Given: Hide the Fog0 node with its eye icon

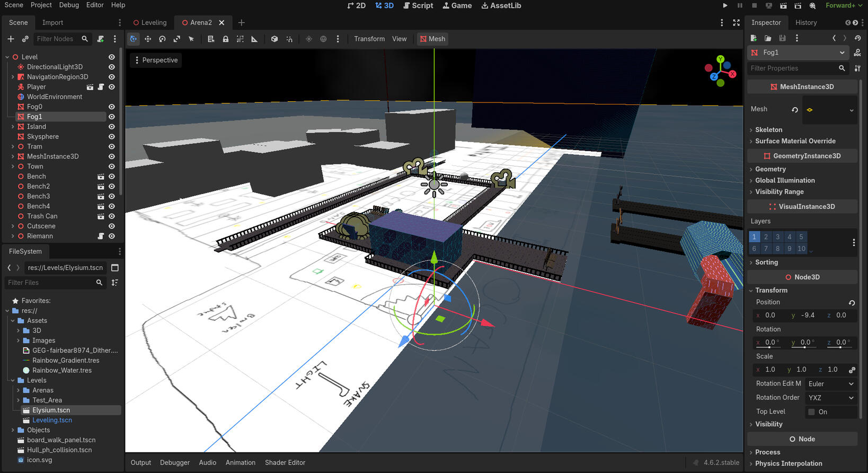Looking at the screenshot, I should 112,107.
